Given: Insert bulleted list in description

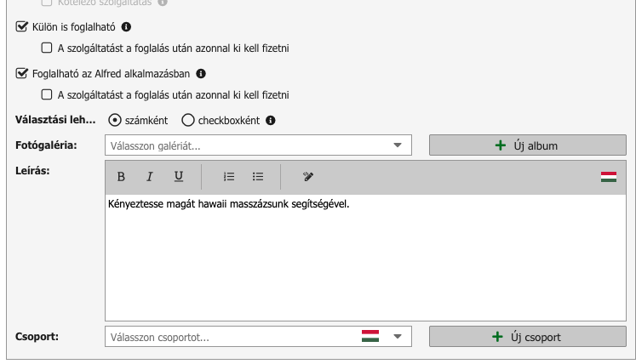Looking at the screenshot, I should coord(258,177).
